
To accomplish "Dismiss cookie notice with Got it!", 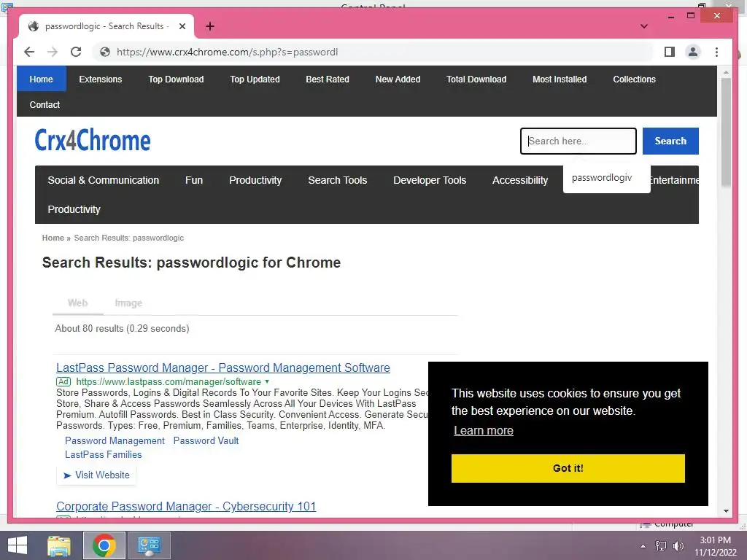I will (x=568, y=468).
